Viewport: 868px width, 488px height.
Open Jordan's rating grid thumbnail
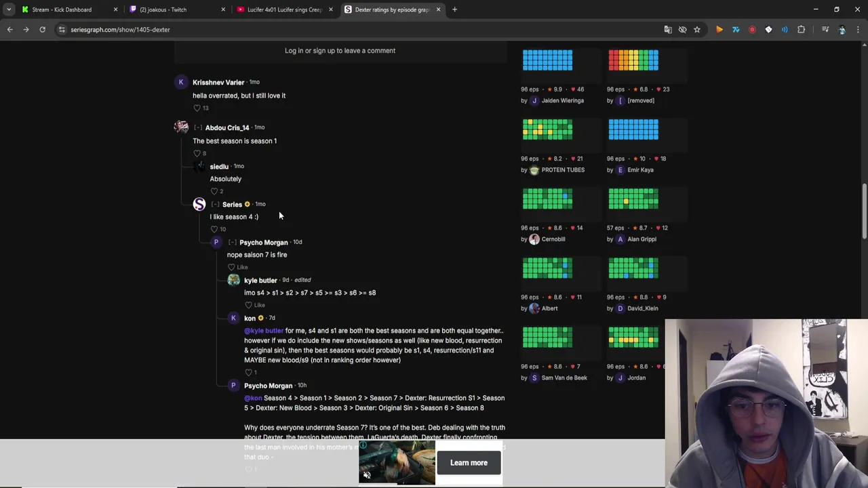(x=633, y=337)
